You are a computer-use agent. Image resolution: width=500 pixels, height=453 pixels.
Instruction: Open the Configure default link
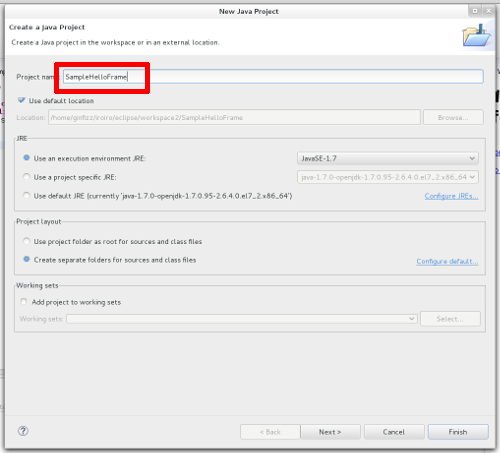[x=447, y=261]
